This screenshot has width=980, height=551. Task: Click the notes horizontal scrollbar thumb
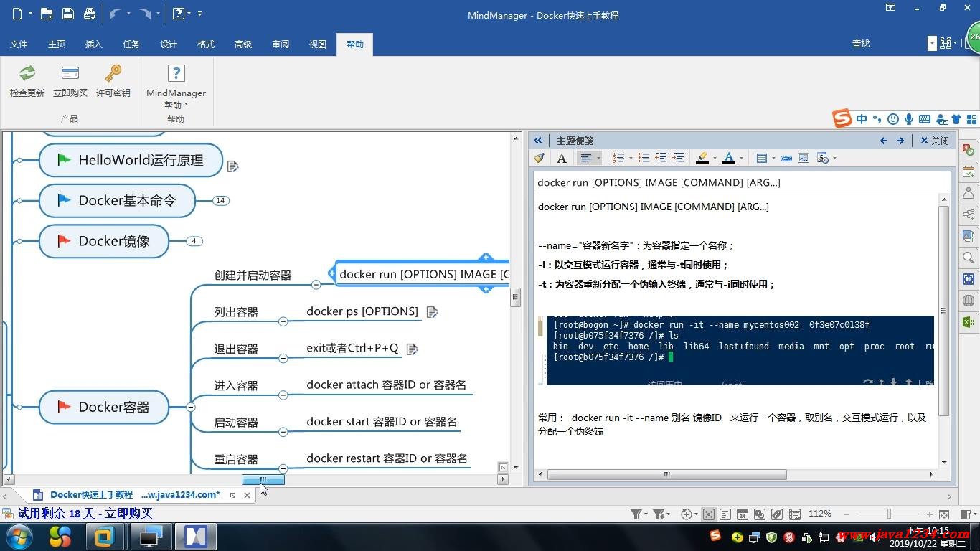(667, 474)
